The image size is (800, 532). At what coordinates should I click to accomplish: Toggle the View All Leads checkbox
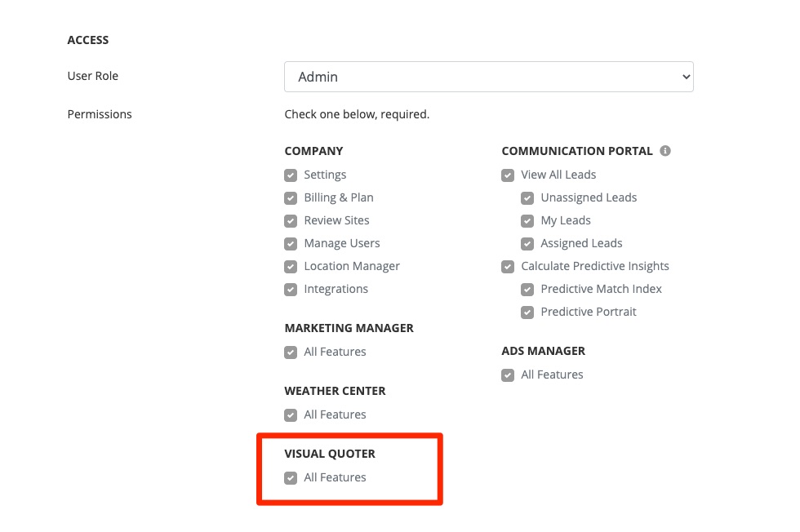point(508,175)
